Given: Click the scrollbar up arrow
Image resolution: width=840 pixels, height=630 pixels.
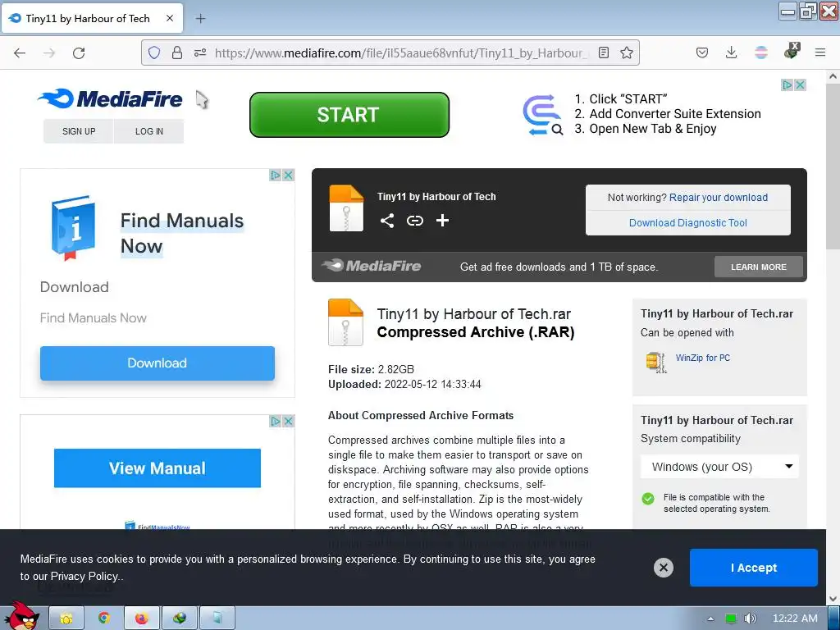Looking at the screenshot, I should pos(833,76).
